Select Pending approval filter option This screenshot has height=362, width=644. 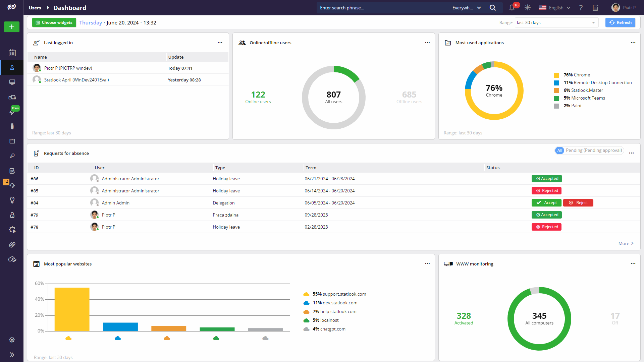594,150
